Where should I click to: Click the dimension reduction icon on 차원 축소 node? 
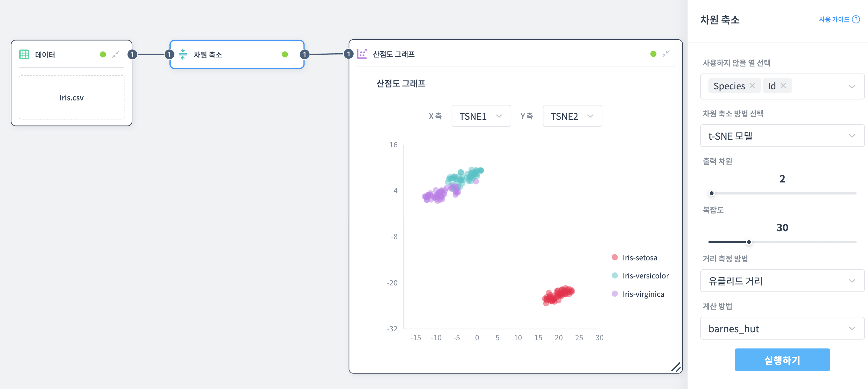(x=183, y=54)
